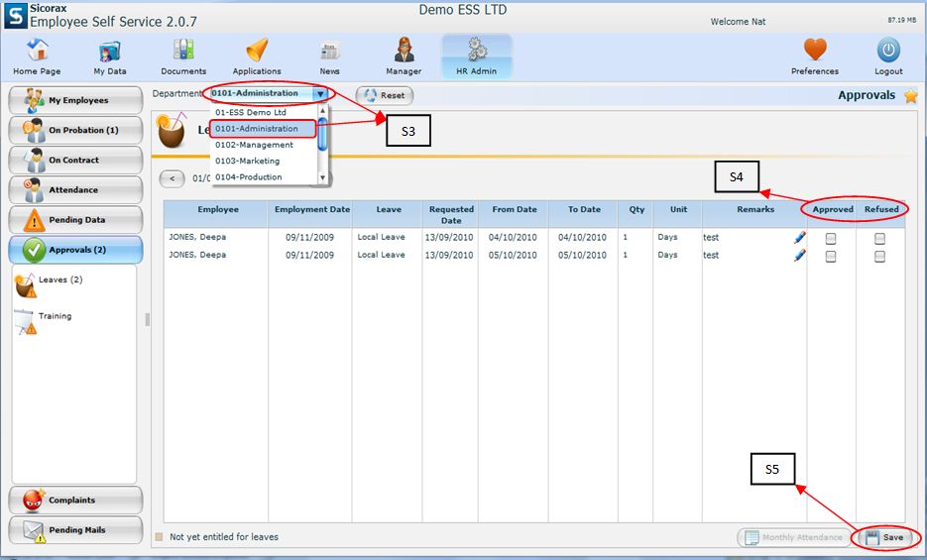This screenshot has width=927, height=560.
Task: Choose 0103-Marketing in department list
Action: [248, 161]
